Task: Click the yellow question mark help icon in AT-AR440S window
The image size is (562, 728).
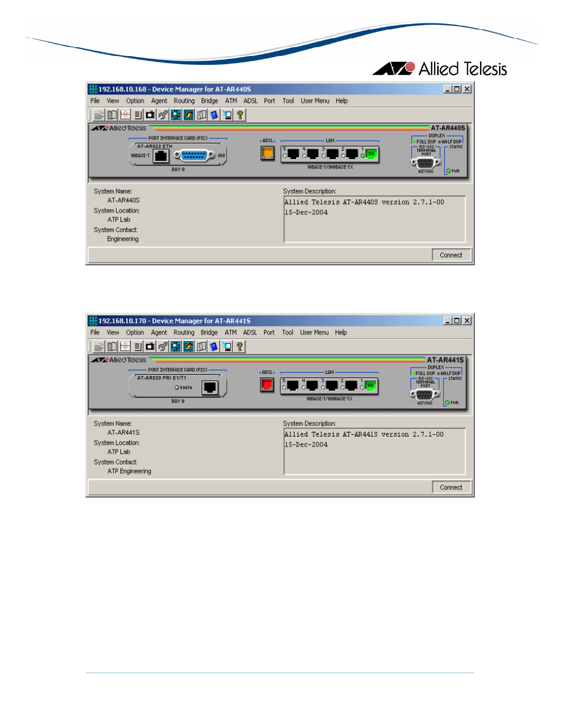Action: [240, 115]
